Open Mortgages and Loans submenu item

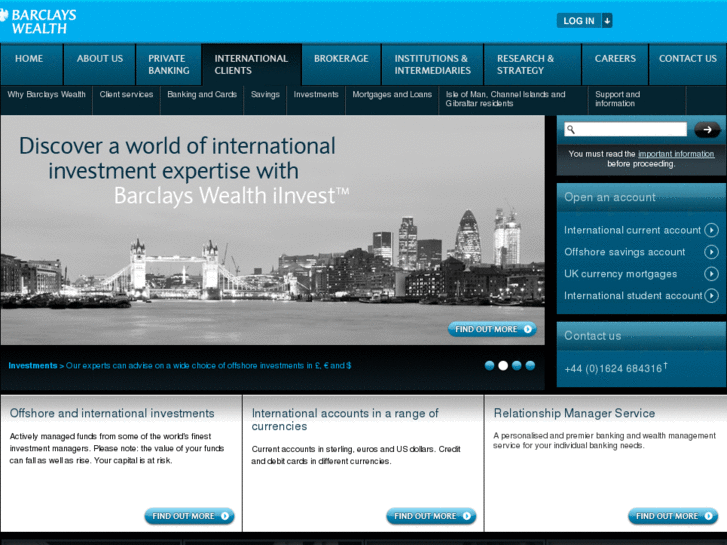click(x=392, y=95)
